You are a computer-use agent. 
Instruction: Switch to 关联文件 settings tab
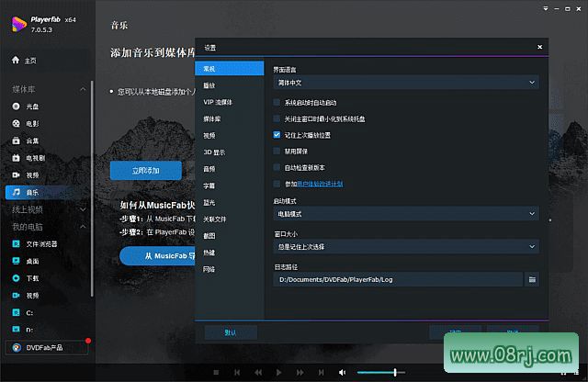(230, 219)
